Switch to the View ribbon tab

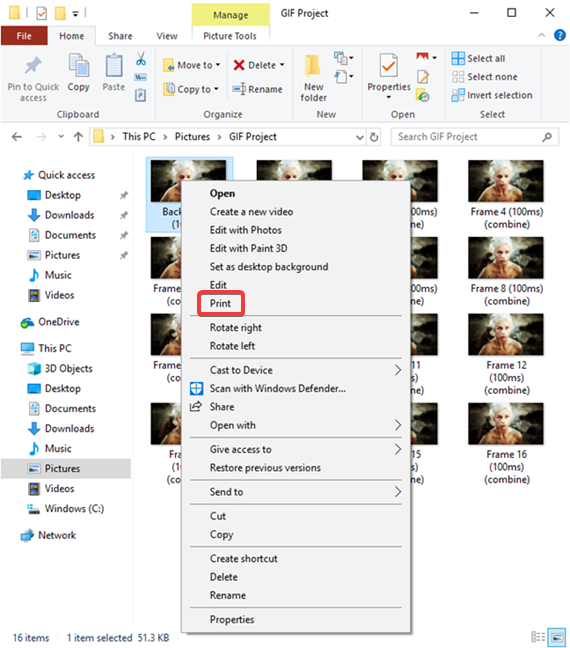coord(167,36)
